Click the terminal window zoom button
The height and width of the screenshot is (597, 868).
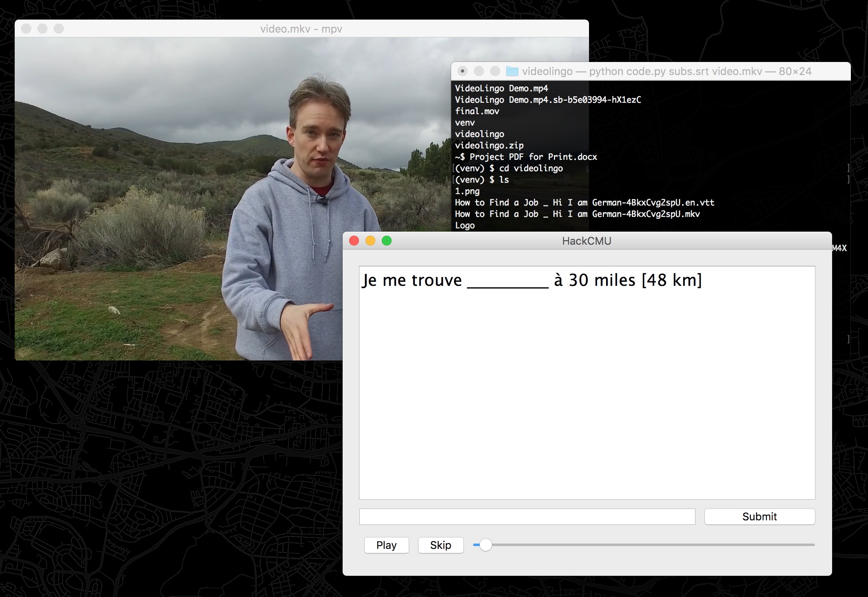(x=495, y=71)
